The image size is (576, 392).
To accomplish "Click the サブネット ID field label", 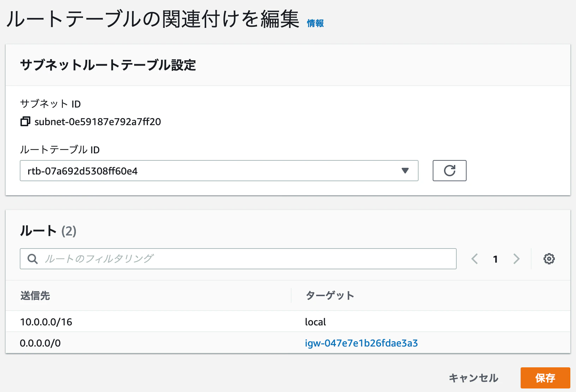I will (x=50, y=104).
